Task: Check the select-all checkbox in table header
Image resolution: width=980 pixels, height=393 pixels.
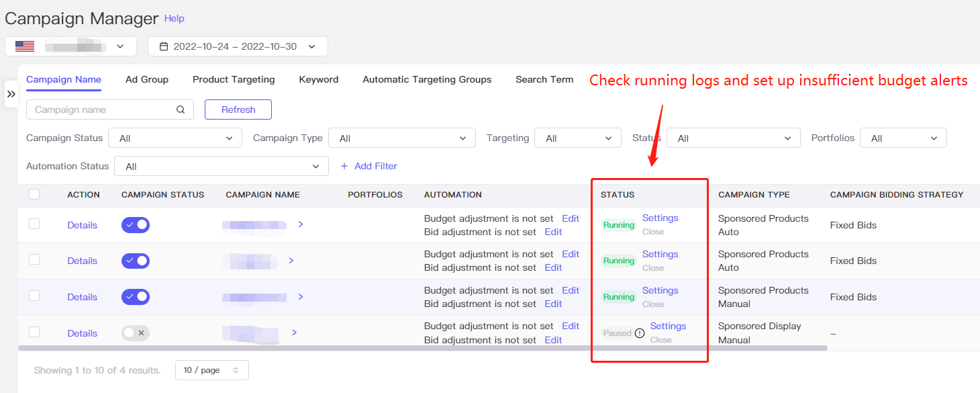Action: click(34, 194)
